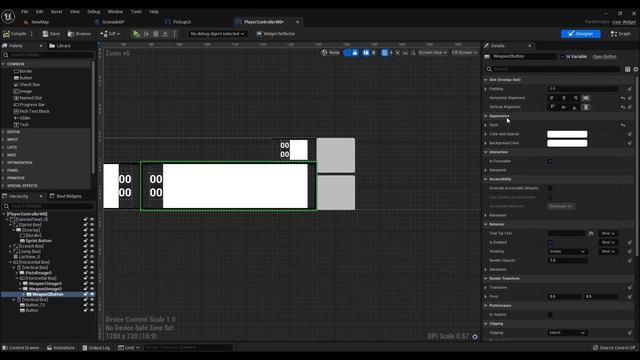
Task: Collapse the COMMON palette category
Action: [3, 64]
